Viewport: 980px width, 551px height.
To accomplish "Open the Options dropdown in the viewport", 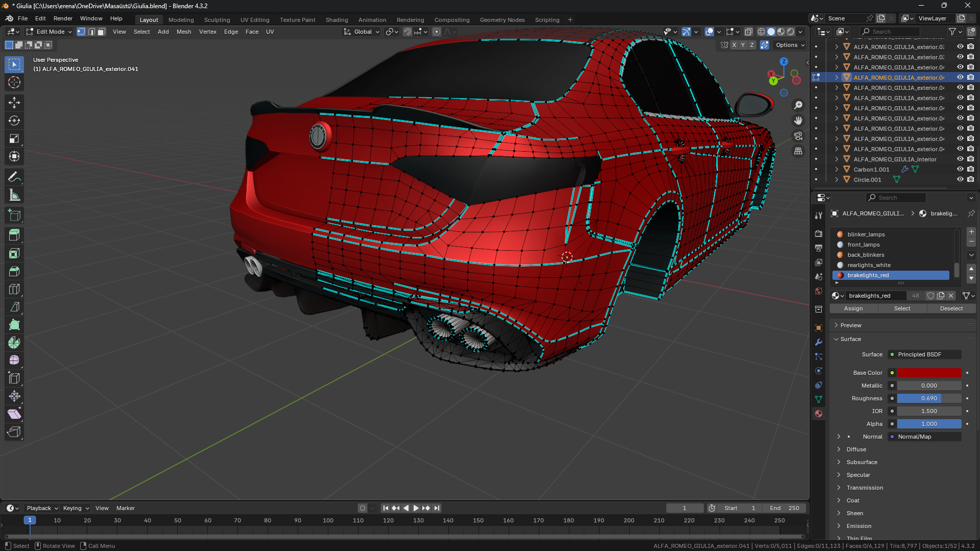I will pos(790,45).
